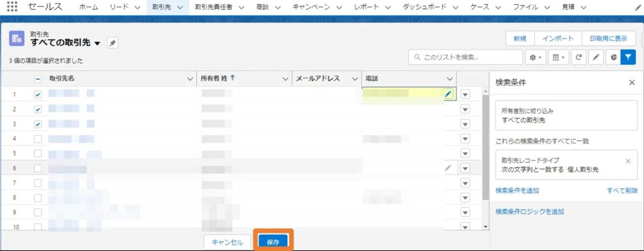Open the 取引先名 column menu chevron
644x251 pixels.
(190, 79)
